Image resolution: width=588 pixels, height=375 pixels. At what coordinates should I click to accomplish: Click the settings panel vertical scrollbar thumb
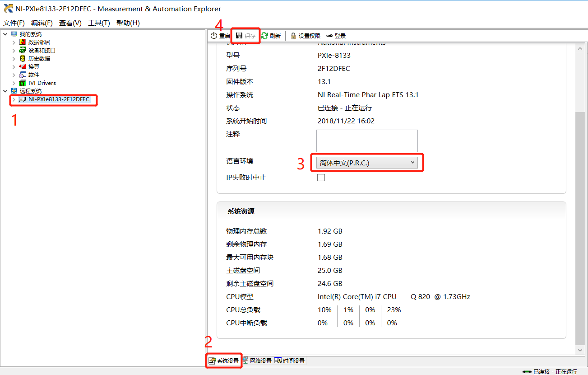[580, 228]
